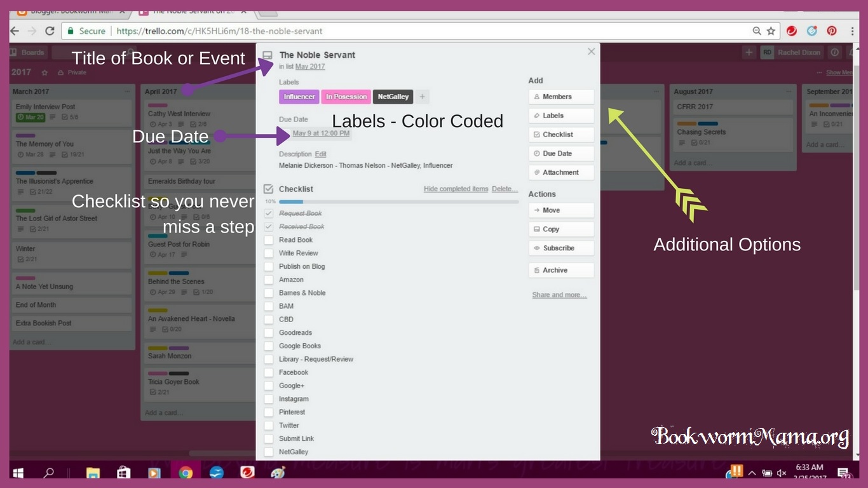The height and width of the screenshot is (488, 868).
Task: Click the zoom magnifier icon in address bar
Action: pyautogui.click(x=757, y=30)
